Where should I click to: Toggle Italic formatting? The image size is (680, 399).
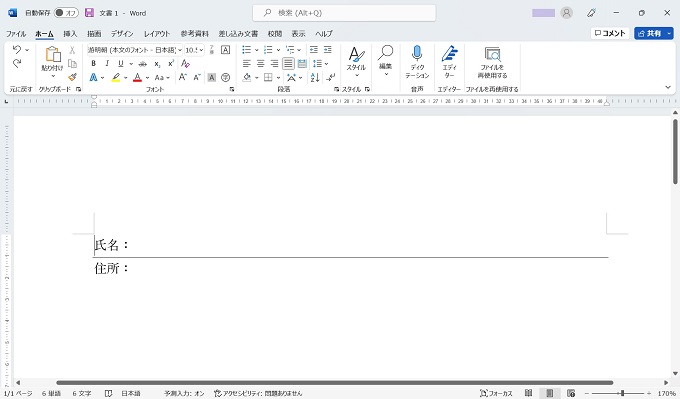pyautogui.click(x=107, y=64)
